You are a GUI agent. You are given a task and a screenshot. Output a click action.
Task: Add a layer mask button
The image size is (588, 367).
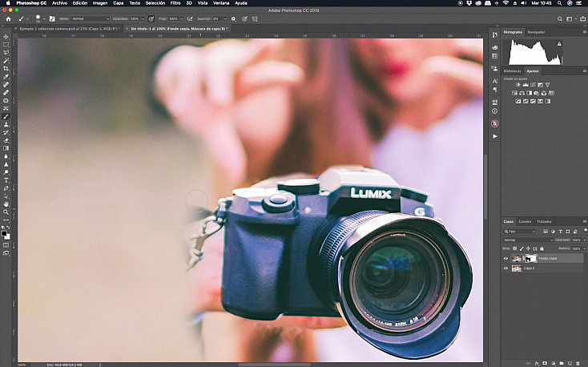pos(545,363)
